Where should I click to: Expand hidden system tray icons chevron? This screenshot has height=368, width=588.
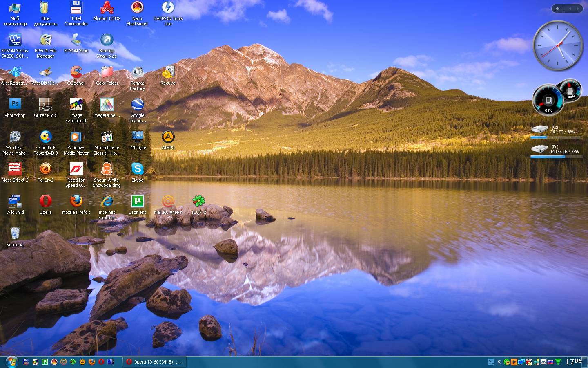pos(499,362)
